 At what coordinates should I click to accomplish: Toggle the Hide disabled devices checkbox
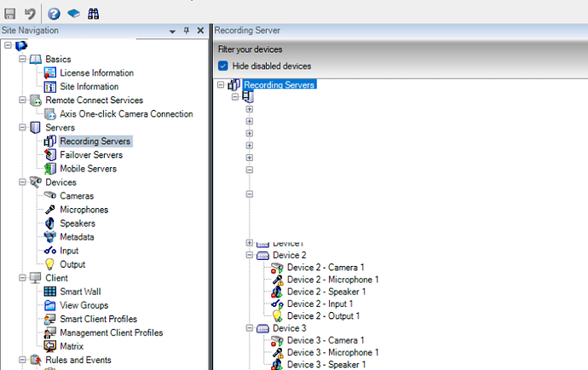coord(223,66)
